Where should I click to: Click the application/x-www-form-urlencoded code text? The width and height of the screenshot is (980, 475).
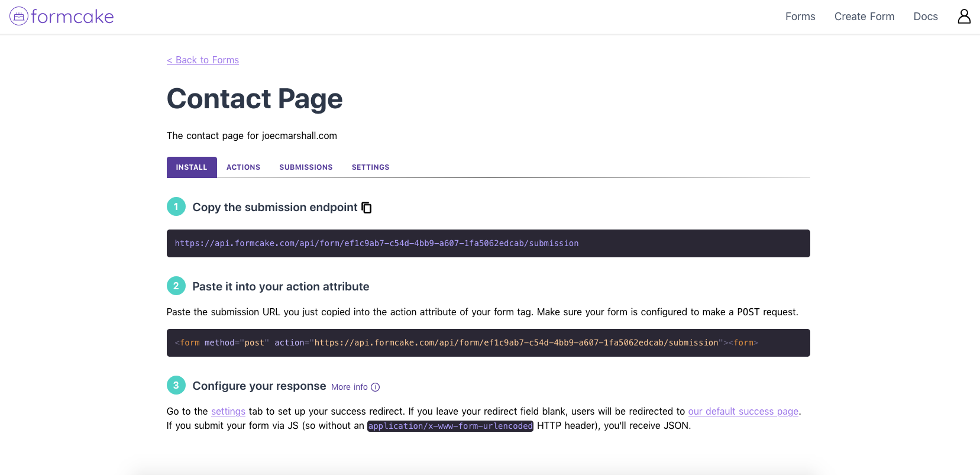tap(450, 426)
